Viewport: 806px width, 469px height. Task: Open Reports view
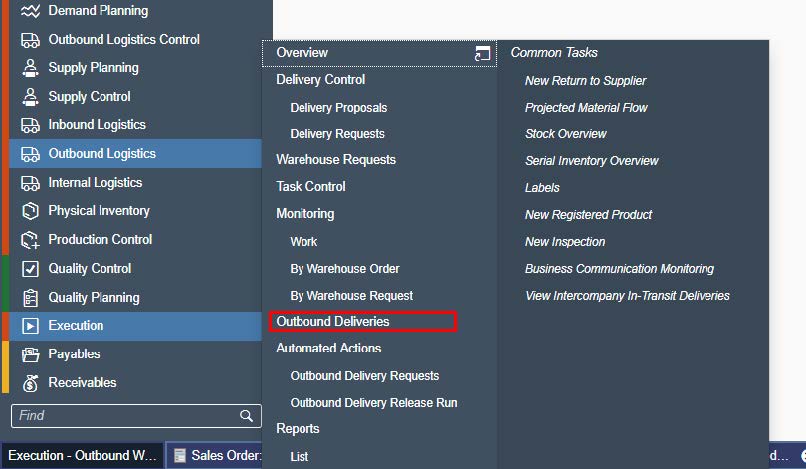298,429
